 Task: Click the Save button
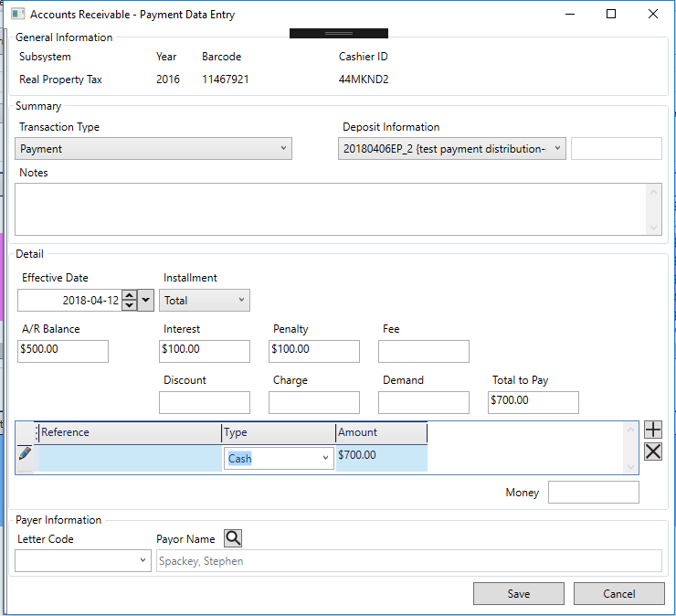click(x=518, y=594)
